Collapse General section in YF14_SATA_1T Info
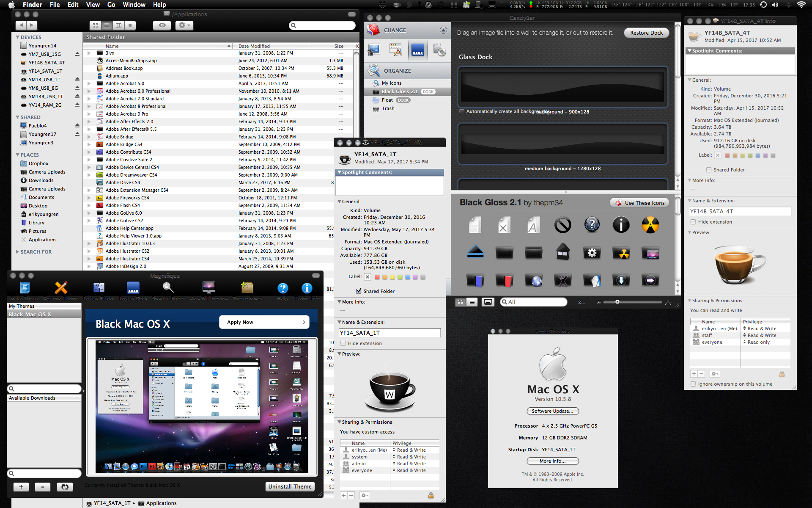The width and height of the screenshot is (812, 508). click(x=339, y=202)
